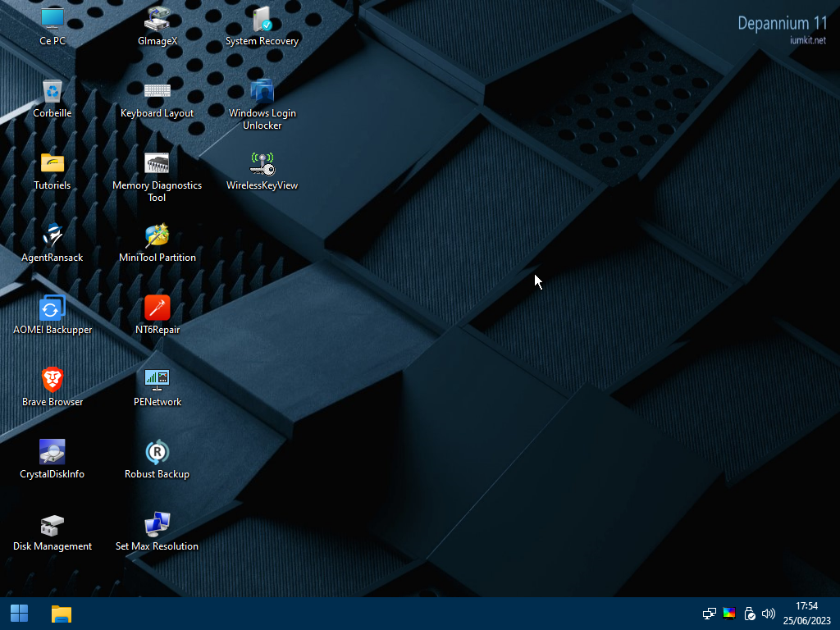Image resolution: width=840 pixels, height=630 pixels.
Task: Open File Explorer from the taskbar
Action: point(62,614)
